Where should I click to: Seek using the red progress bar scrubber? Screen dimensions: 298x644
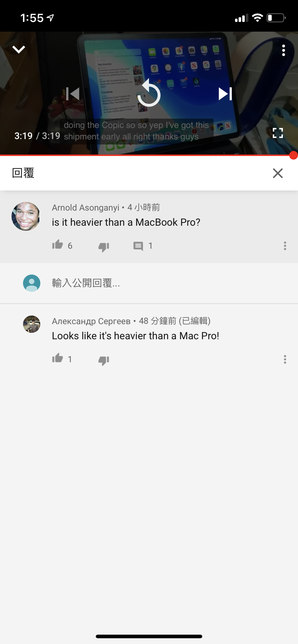pyautogui.click(x=293, y=155)
